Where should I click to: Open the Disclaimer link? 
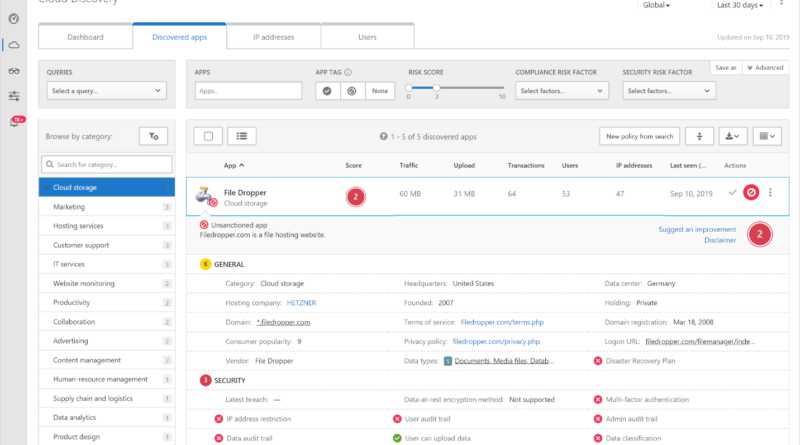pos(720,240)
